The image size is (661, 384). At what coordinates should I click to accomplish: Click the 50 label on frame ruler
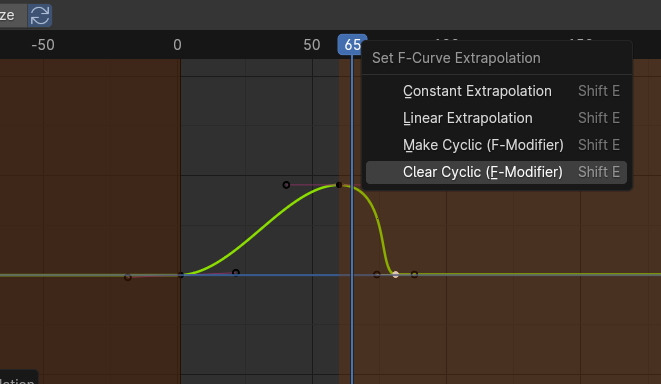click(312, 45)
